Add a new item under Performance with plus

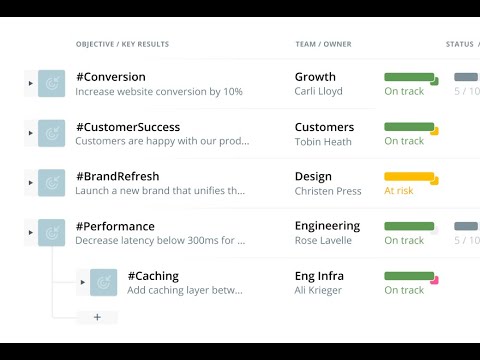pyautogui.click(x=97, y=317)
